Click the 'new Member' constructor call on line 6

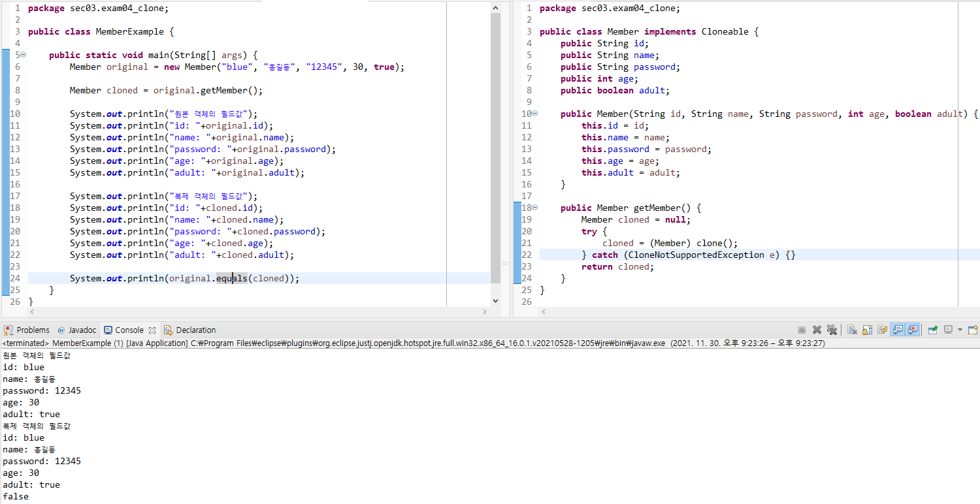coord(190,67)
